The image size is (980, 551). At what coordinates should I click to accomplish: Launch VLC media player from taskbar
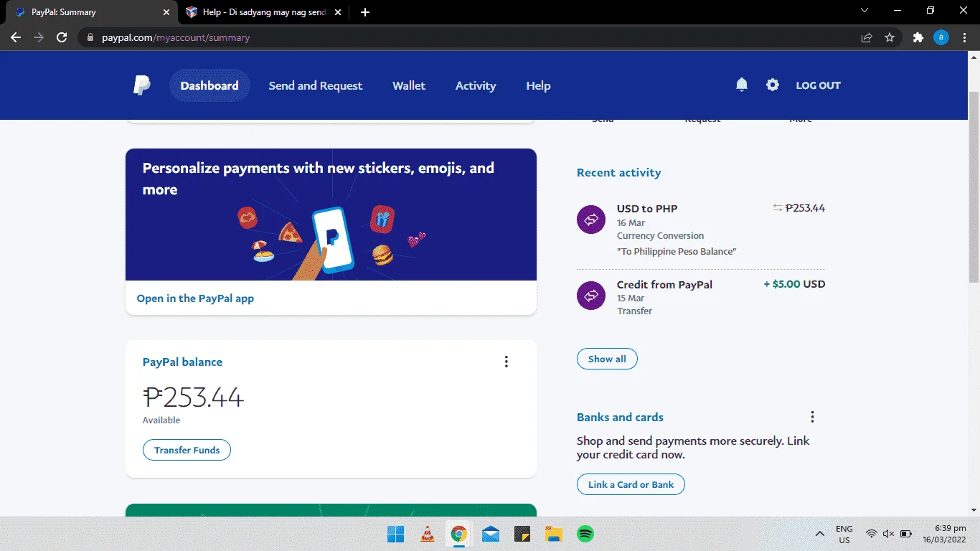click(x=428, y=534)
